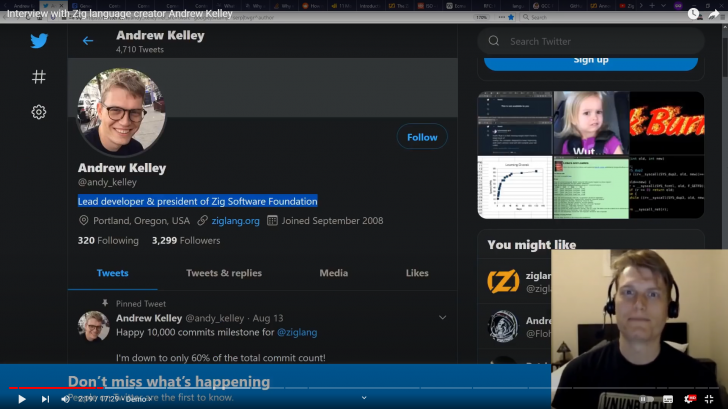This screenshot has width=728, height=409.
Task: Open the ziglang Z logo avatar
Action: click(x=503, y=281)
